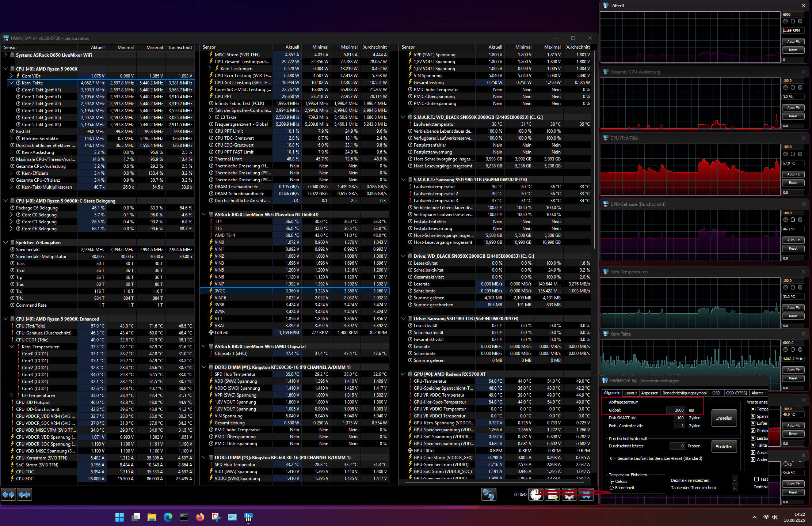Collapse the Speicher-Zeitangaben section
This screenshot has height=526, width=812.
coord(5,242)
